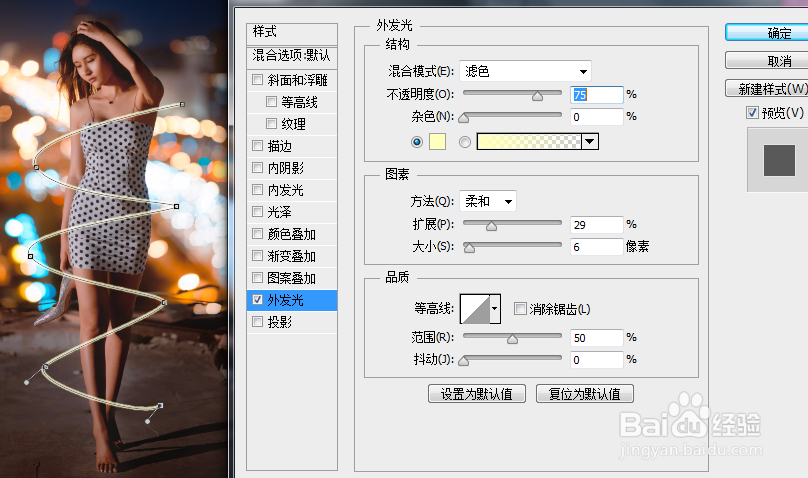This screenshot has height=478, width=808.
Task: Tick the 消除锯齿 checkbox
Action: coord(520,309)
